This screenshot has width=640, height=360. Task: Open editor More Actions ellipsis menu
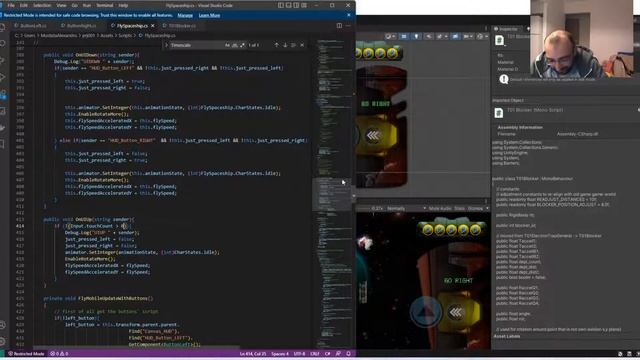[348, 26]
